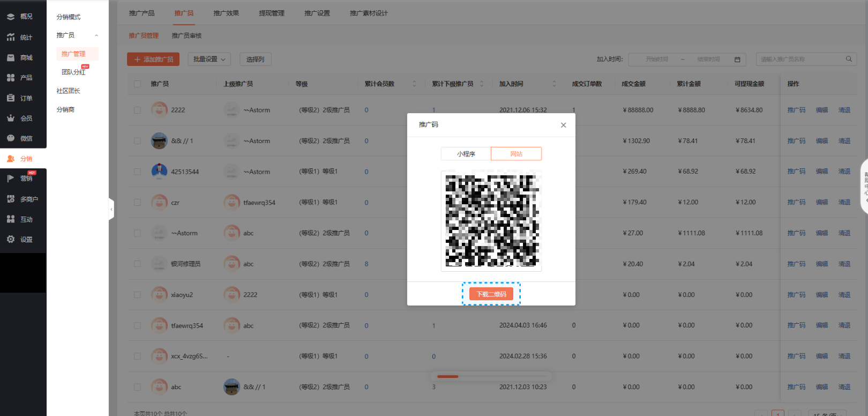
Task: Open the 互动 interaction sidebar icon
Action: (x=11, y=219)
